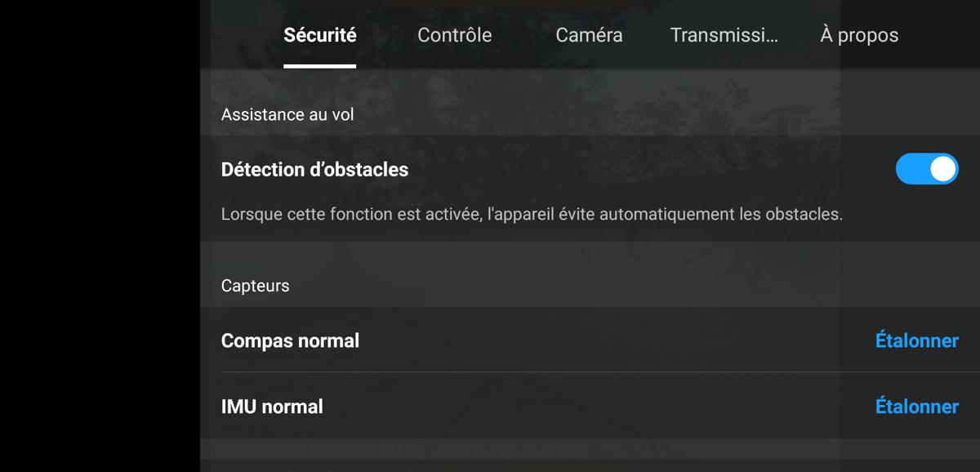Select the Compas normal status text
Viewport: 980px width, 472px height.
tap(290, 341)
